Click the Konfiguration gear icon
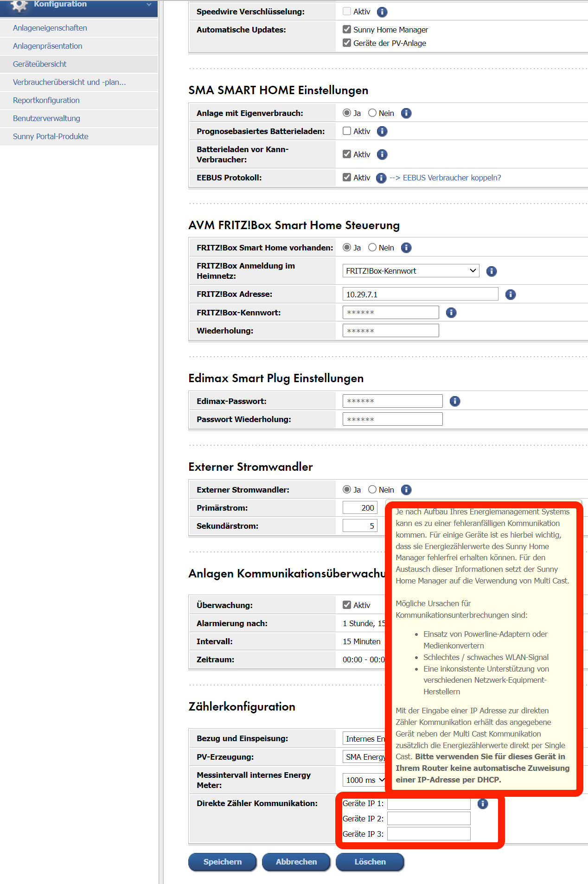 [x=19, y=5]
